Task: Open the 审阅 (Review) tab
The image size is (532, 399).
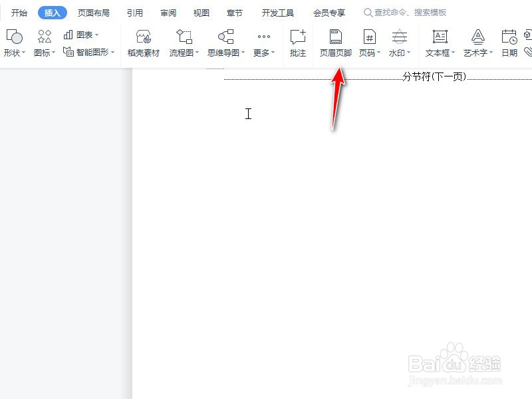Action: point(168,13)
